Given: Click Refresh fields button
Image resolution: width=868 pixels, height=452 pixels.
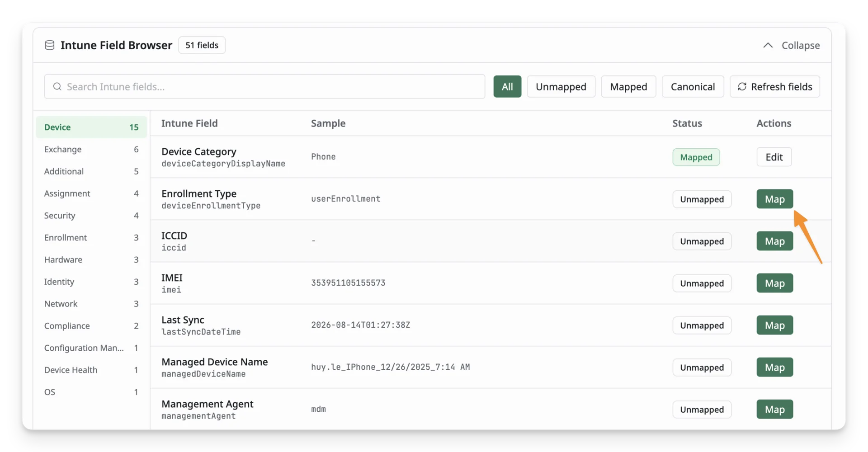Looking at the screenshot, I should coord(775,86).
